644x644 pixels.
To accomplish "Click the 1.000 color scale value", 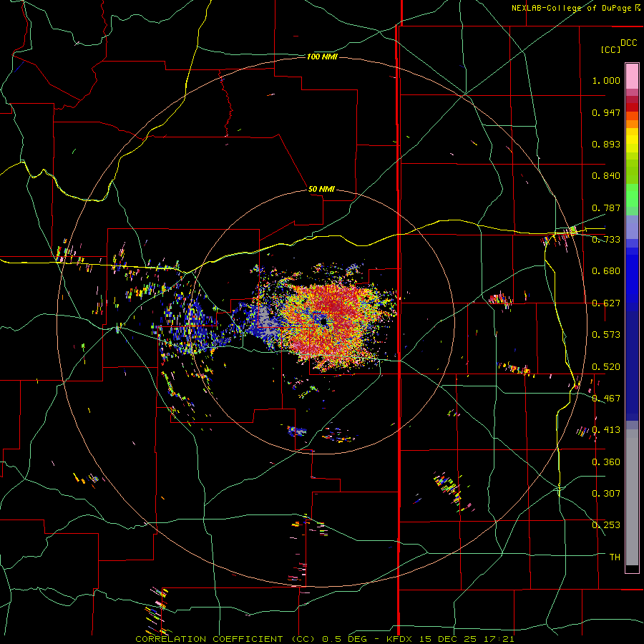I will click(606, 80).
